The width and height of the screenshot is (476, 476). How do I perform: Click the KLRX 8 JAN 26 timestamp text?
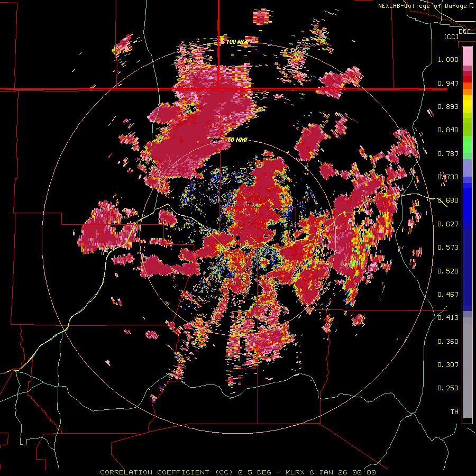click(x=331, y=472)
